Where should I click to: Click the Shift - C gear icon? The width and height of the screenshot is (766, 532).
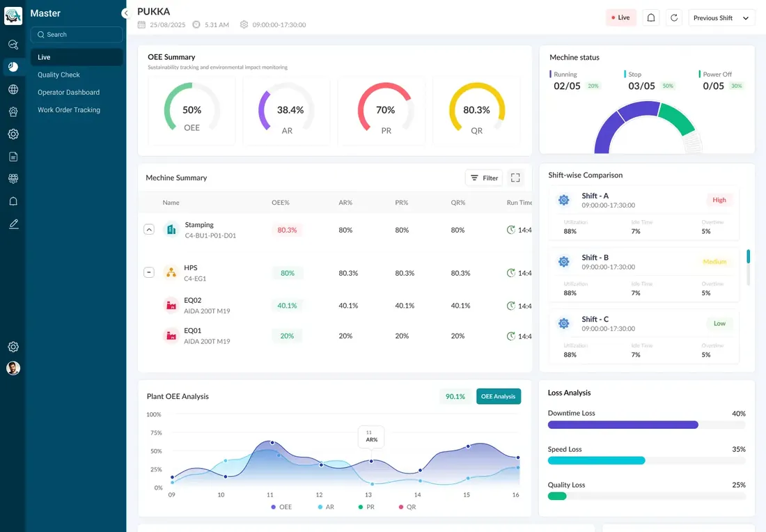[564, 323]
